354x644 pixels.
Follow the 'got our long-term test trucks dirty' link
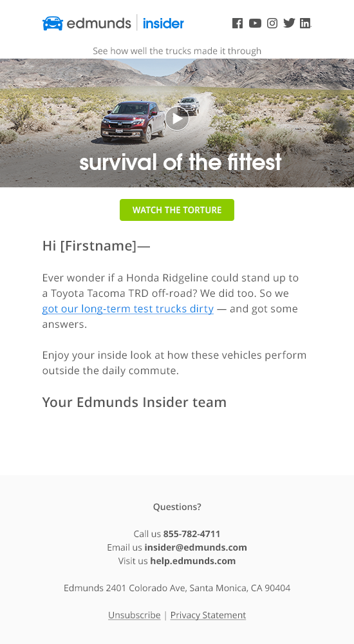pyautogui.click(x=127, y=308)
